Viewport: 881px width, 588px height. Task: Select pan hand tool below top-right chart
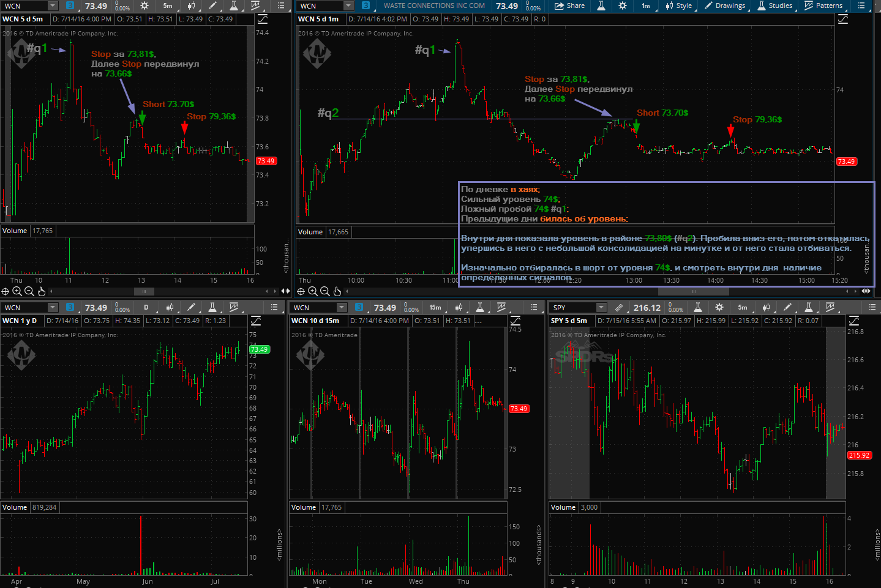[x=337, y=291]
